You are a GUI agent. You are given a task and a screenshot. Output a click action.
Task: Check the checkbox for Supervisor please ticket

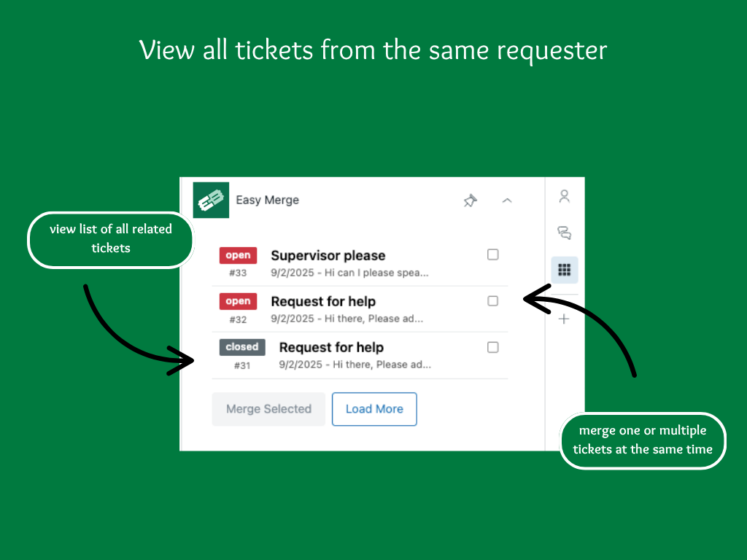(492, 254)
